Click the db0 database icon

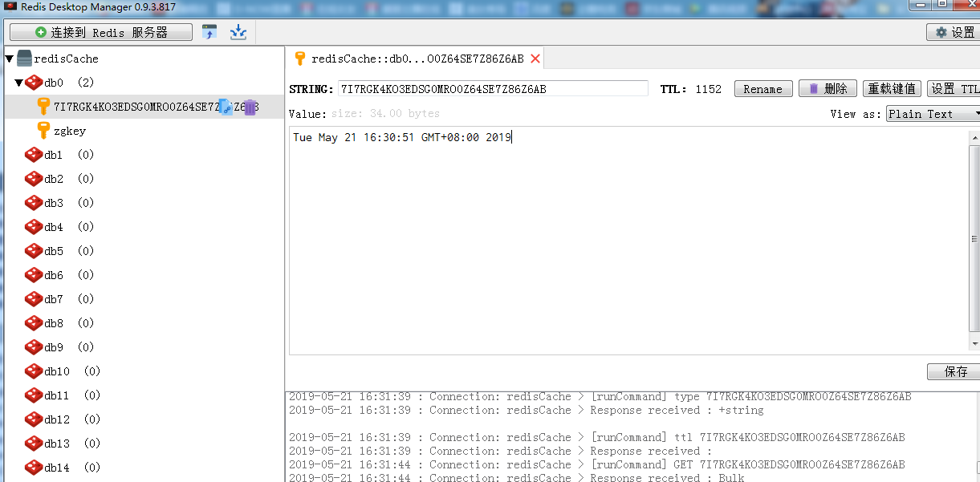click(x=34, y=83)
